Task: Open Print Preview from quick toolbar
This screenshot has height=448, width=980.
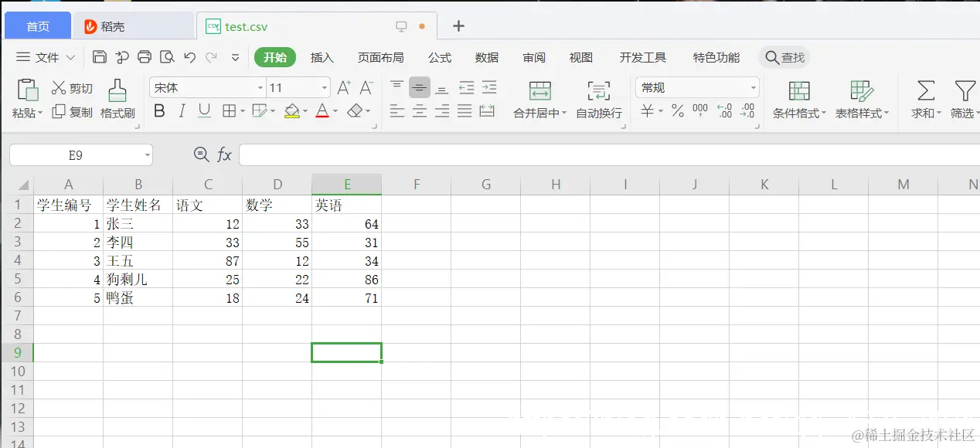Action: (167, 57)
